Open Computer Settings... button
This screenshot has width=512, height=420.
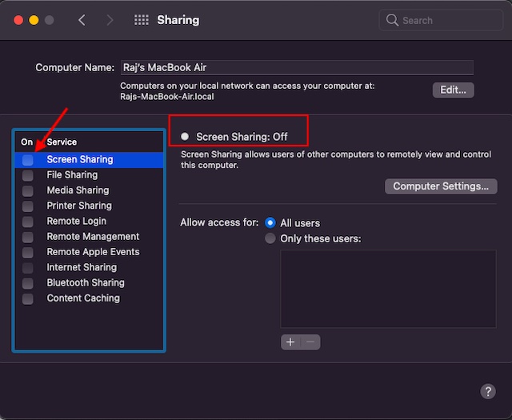441,186
